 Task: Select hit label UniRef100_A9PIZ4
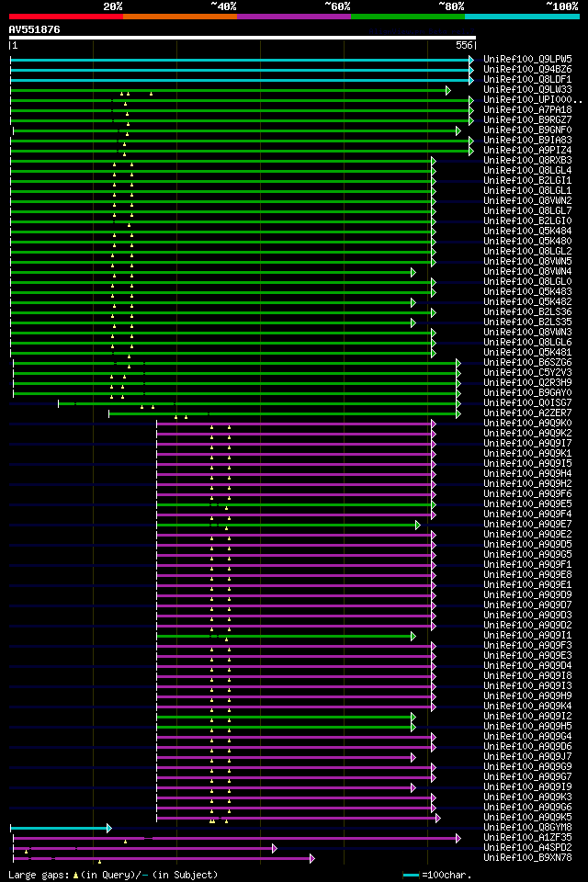(527, 150)
